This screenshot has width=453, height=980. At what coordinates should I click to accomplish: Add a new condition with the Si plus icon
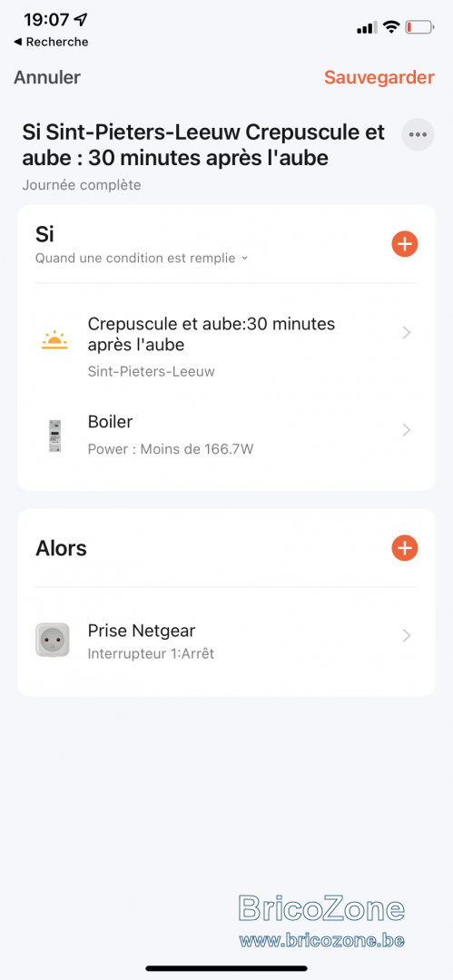pyautogui.click(x=405, y=244)
